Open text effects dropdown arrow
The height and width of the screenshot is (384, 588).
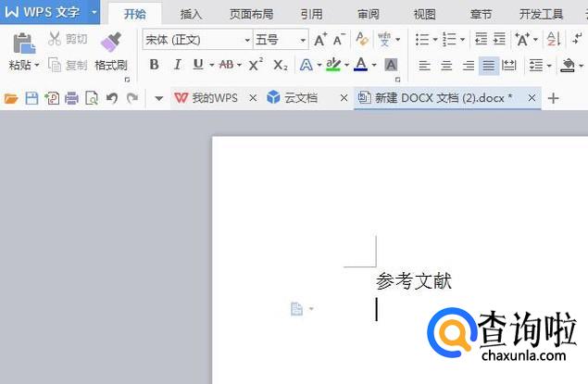tap(319, 65)
